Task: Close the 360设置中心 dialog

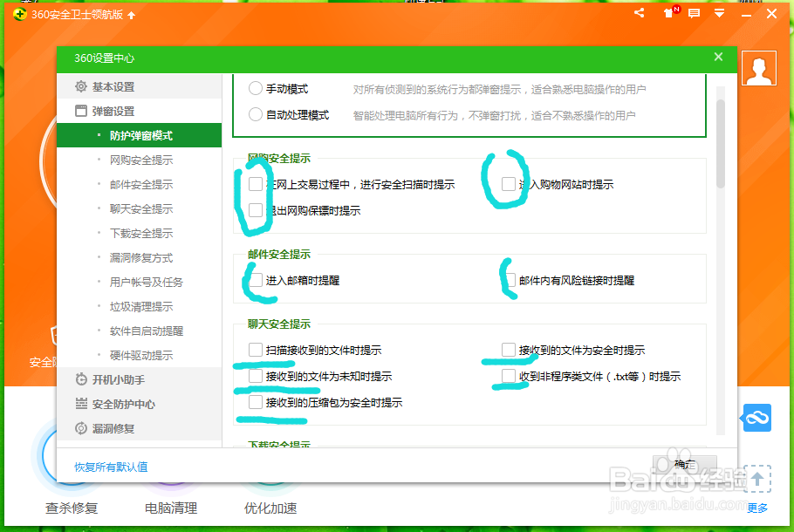Action: (x=718, y=57)
